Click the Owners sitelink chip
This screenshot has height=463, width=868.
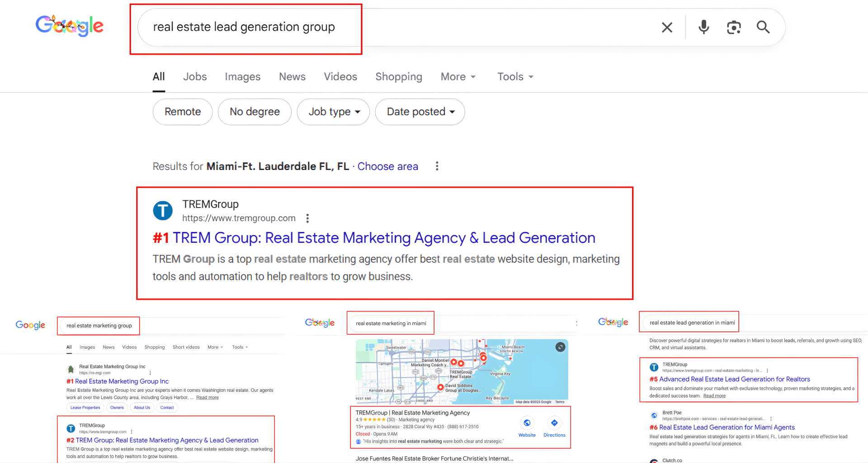[117, 408]
